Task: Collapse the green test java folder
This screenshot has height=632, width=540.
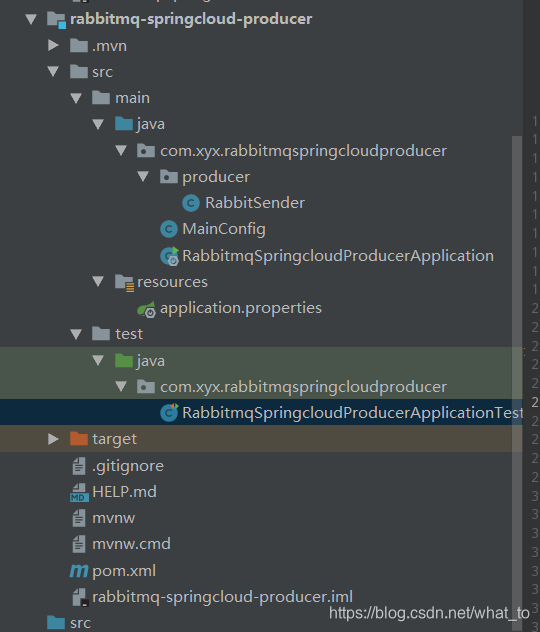Action: coord(98,360)
